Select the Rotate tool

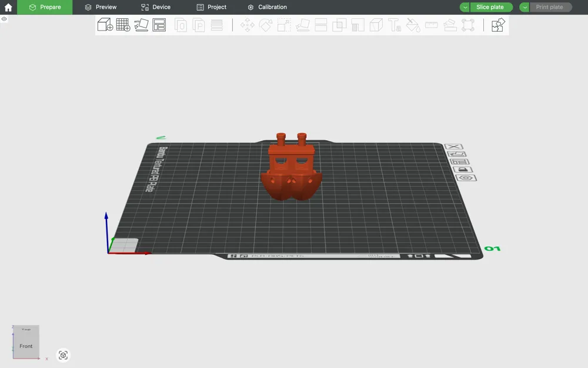(x=266, y=25)
